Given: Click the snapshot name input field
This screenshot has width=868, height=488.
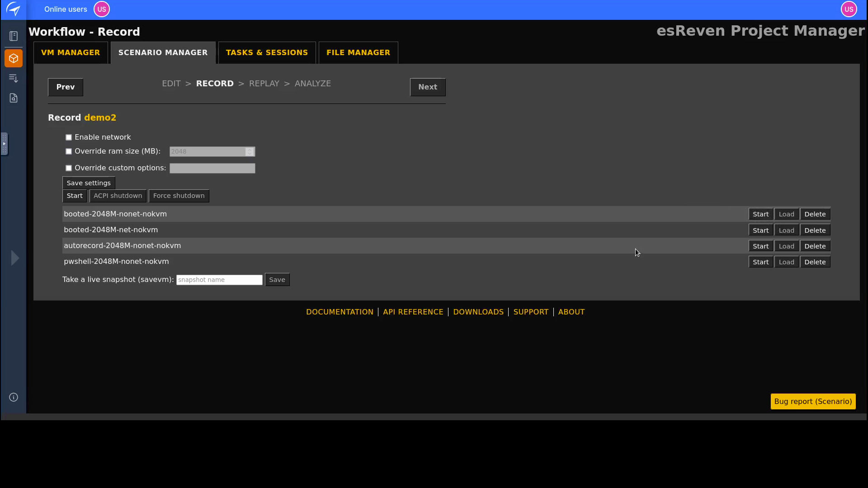Looking at the screenshot, I should point(219,280).
